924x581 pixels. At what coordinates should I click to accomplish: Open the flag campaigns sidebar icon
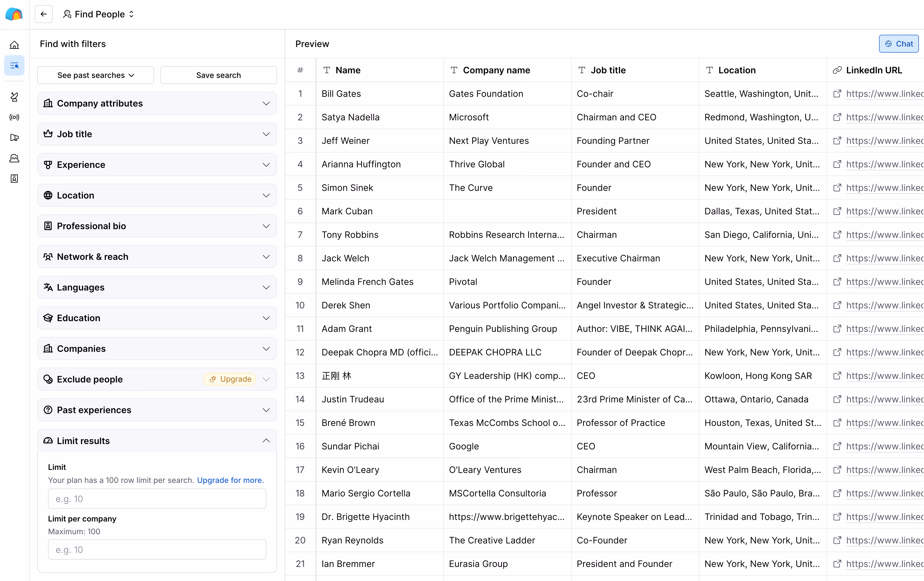(14, 137)
